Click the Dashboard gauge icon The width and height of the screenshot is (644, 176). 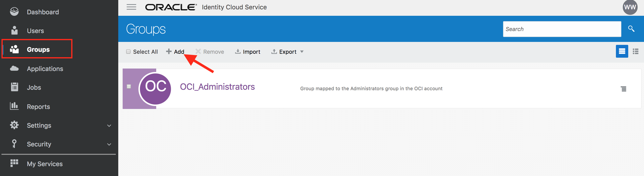[14, 12]
